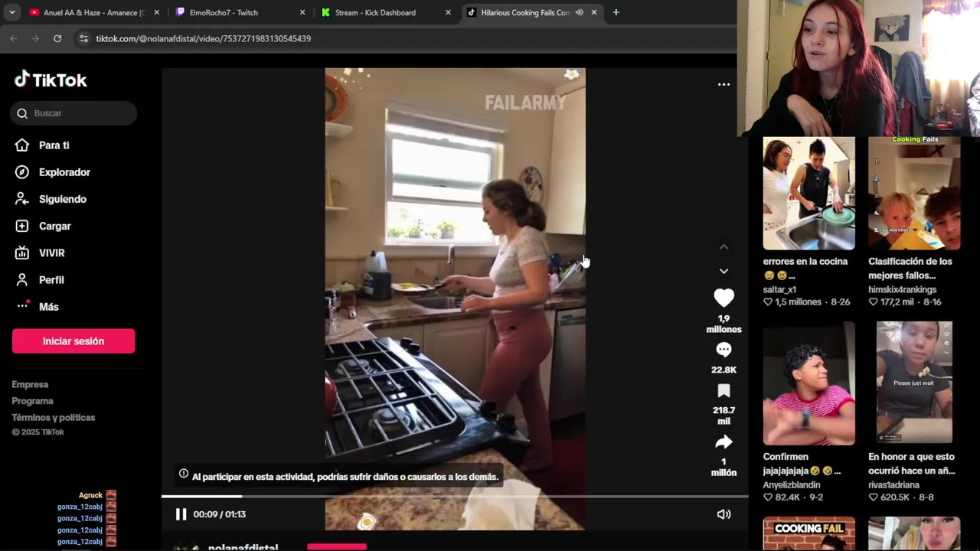Reload the current page

click(x=57, y=38)
